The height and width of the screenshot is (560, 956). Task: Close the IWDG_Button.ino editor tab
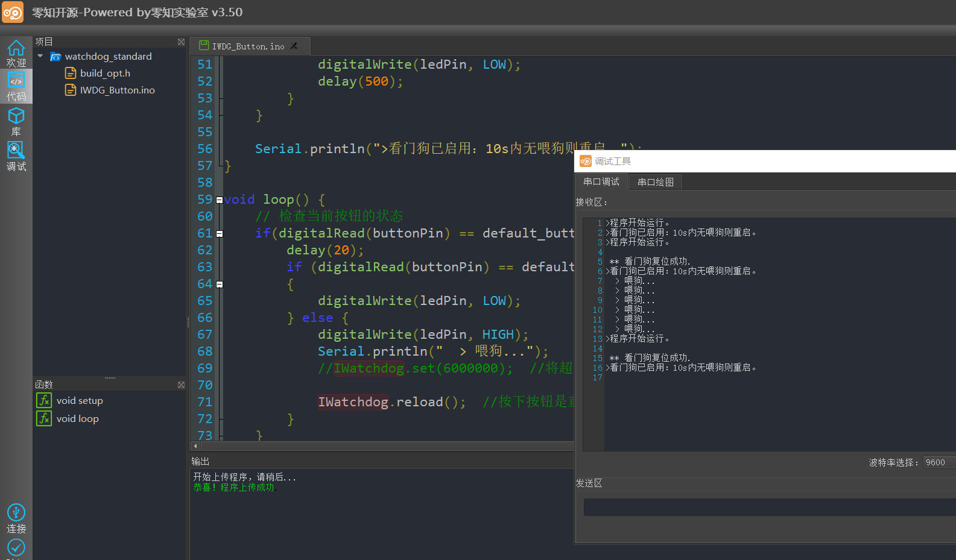tap(294, 46)
